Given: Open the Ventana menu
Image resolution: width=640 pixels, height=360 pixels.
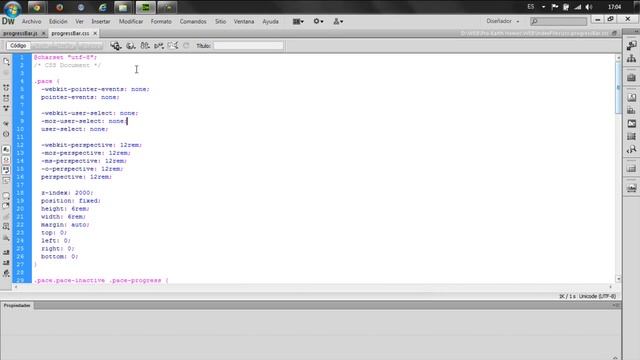Looking at the screenshot, I should coord(244,21).
